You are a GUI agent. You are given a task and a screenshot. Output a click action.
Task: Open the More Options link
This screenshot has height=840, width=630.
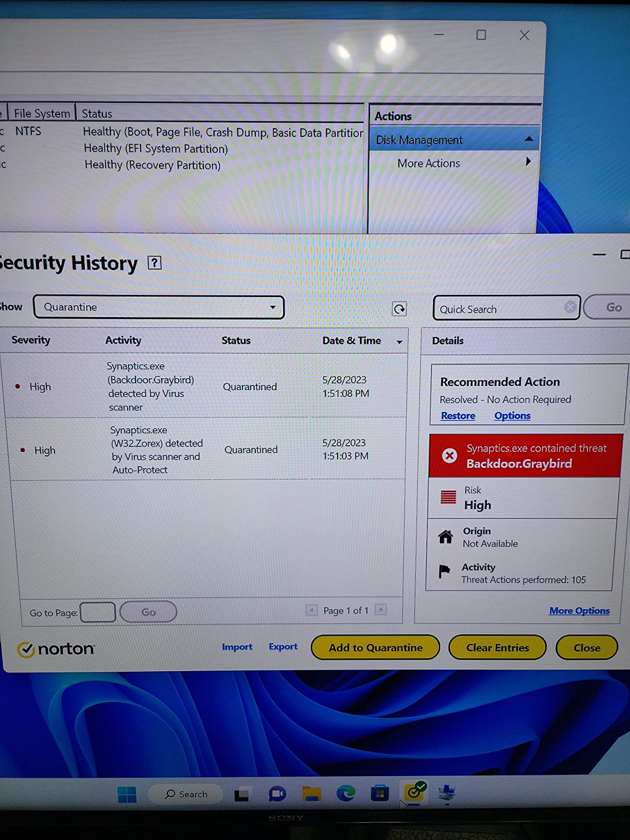coord(579,610)
